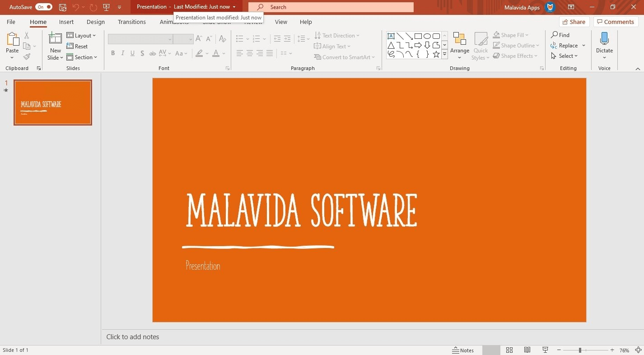Select the Text Box shape
This screenshot has width=644, height=355.
point(391,36)
